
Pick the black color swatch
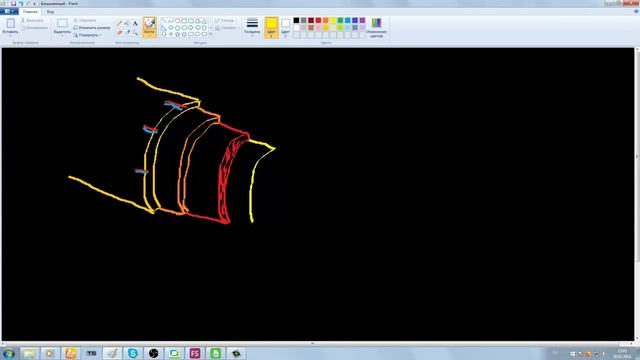(x=296, y=20)
